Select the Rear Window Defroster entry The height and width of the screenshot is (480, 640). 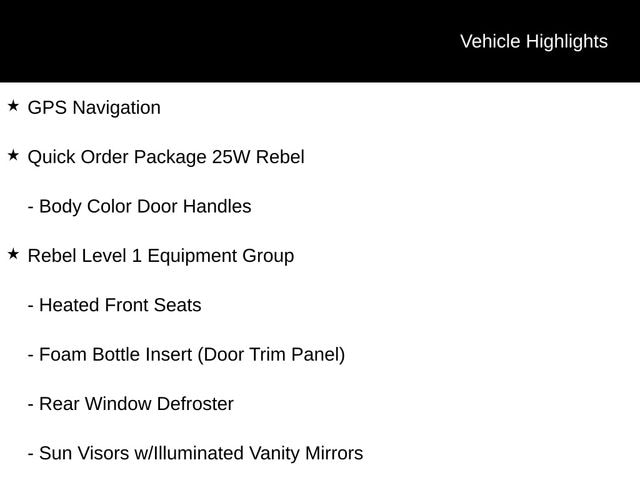click(x=131, y=404)
